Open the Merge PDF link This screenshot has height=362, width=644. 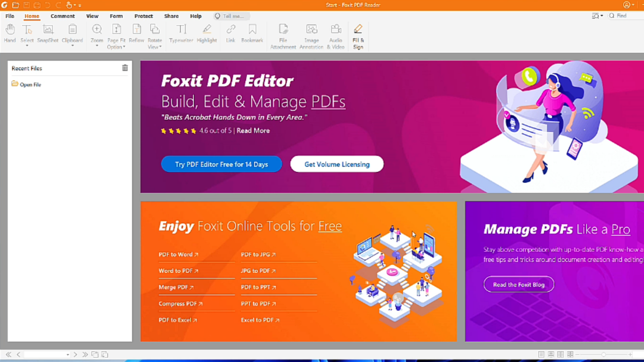tap(176, 287)
